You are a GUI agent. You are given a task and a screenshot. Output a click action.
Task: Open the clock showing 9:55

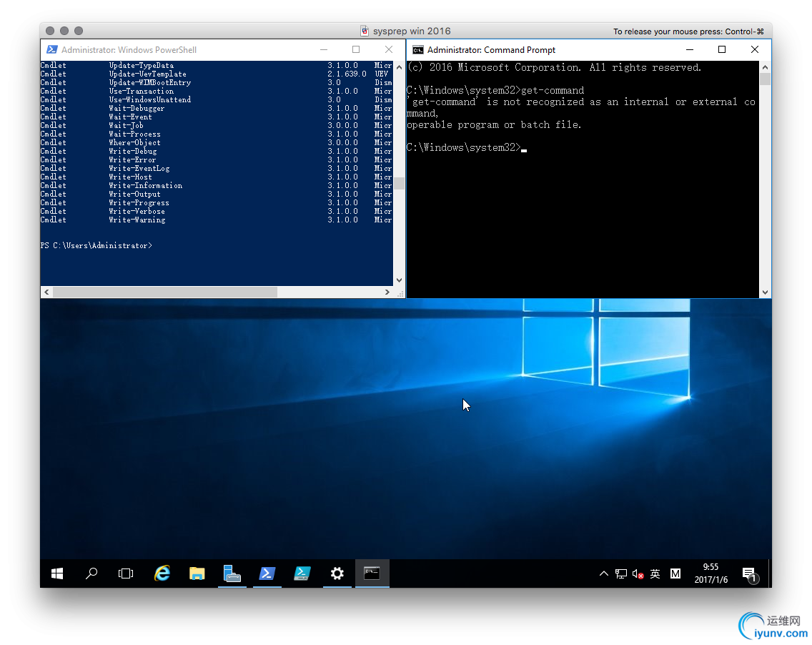pos(710,573)
